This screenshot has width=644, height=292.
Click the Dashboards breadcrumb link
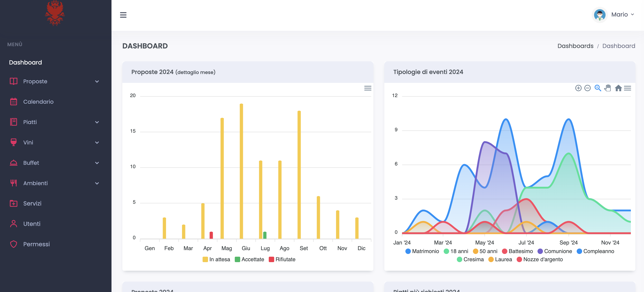575,46
